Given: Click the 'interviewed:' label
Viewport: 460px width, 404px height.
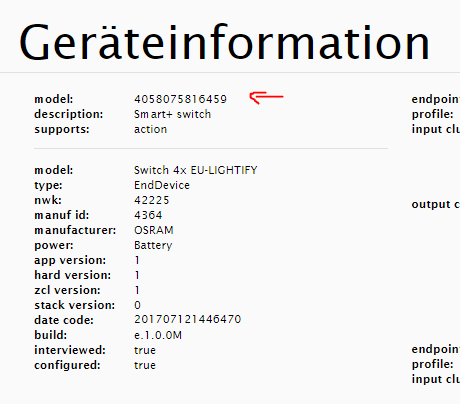Looking at the screenshot, I should pos(70,350).
